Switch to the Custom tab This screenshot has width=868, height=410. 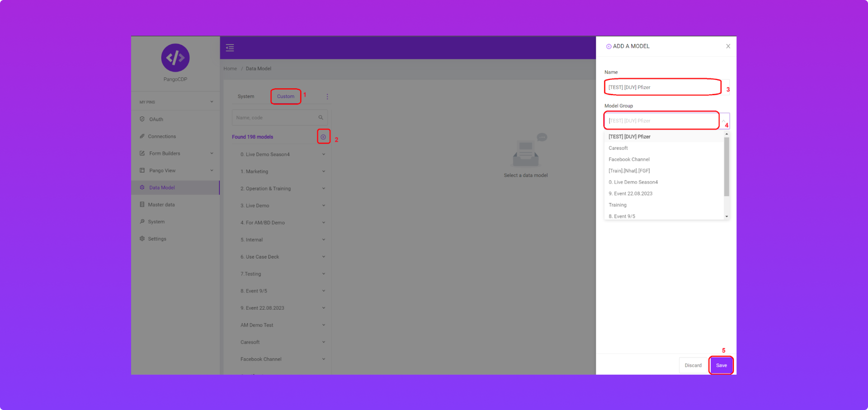coord(285,97)
